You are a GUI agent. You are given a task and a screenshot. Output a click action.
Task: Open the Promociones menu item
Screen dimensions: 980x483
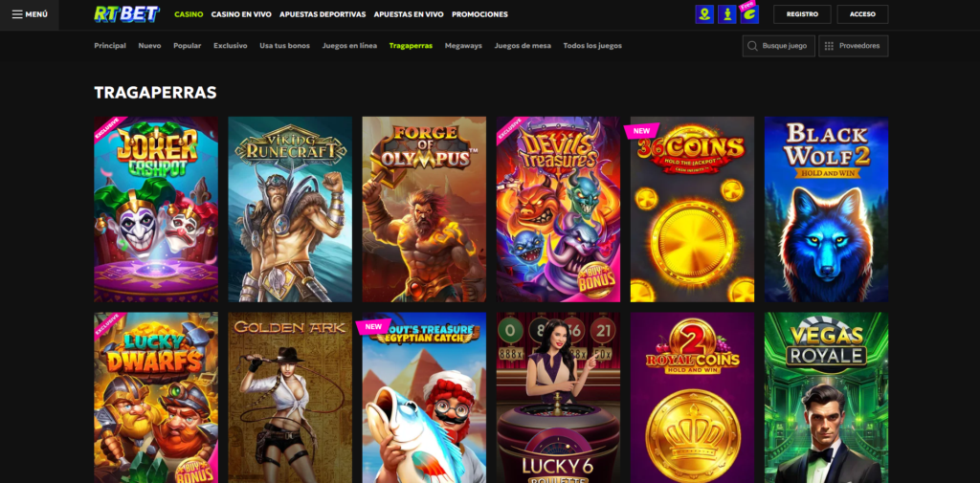pos(479,14)
